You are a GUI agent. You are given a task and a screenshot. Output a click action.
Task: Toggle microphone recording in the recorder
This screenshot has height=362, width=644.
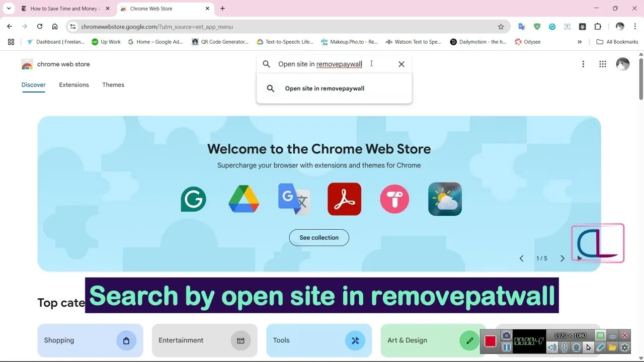pos(565,347)
